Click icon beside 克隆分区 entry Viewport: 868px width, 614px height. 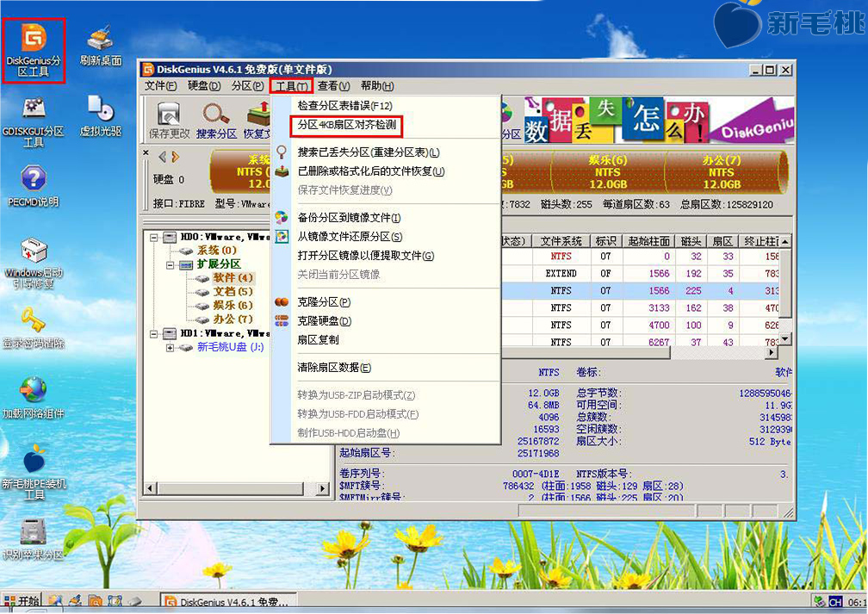282,301
